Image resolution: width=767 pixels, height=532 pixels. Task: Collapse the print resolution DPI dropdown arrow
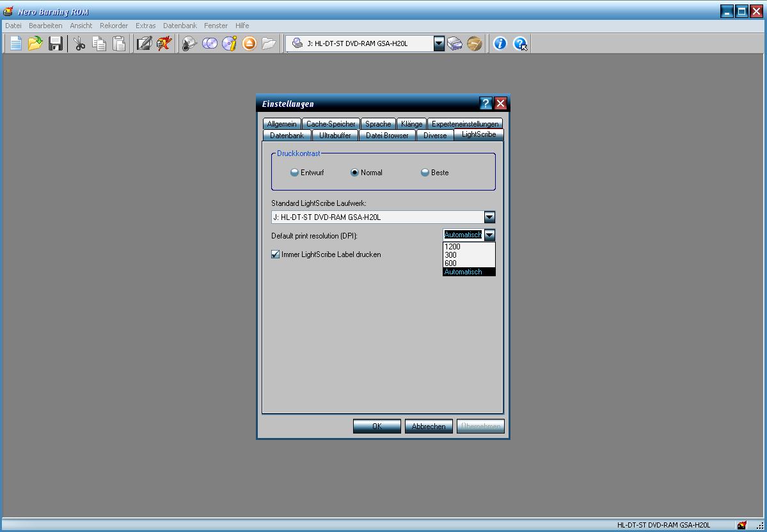tap(489, 235)
